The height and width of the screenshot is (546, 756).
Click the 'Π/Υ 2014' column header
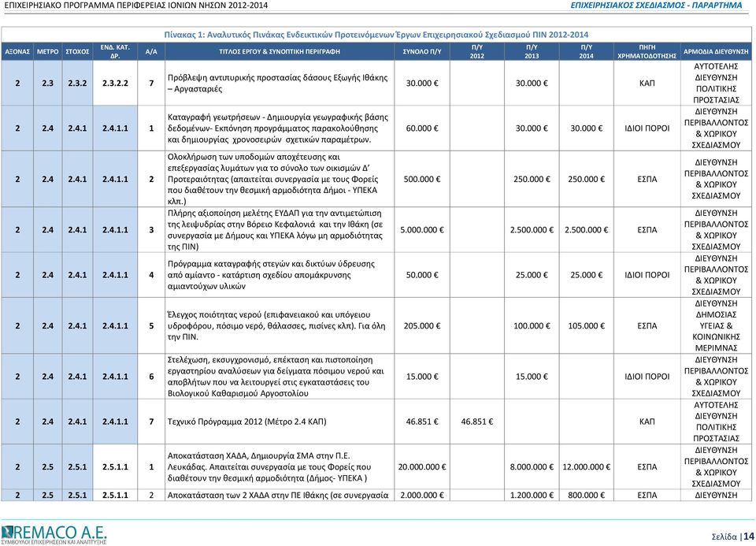coord(586,52)
